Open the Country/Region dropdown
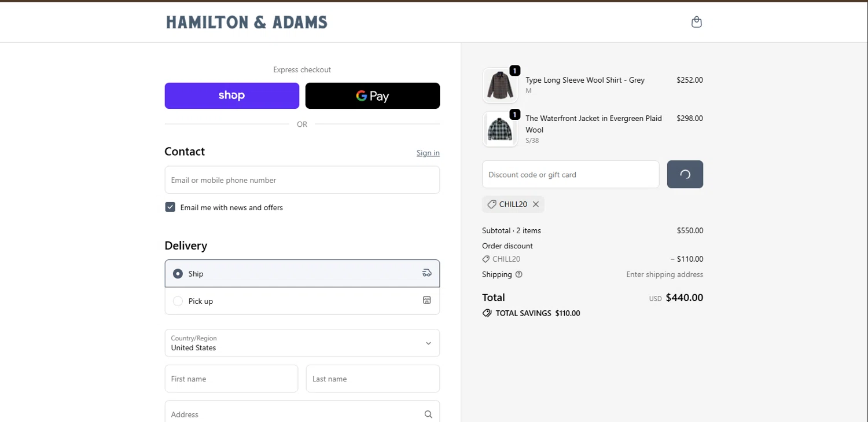Viewport: 868px width, 422px height. pyautogui.click(x=302, y=343)
